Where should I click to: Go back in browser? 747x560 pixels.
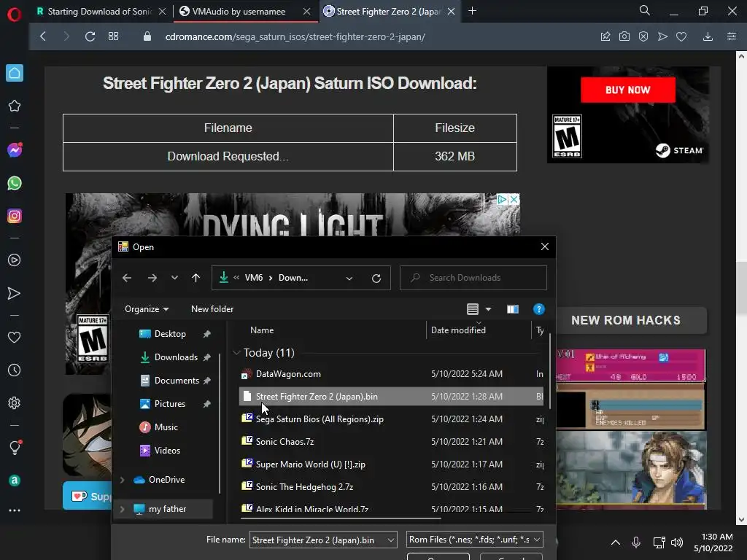tap(43, 36)
